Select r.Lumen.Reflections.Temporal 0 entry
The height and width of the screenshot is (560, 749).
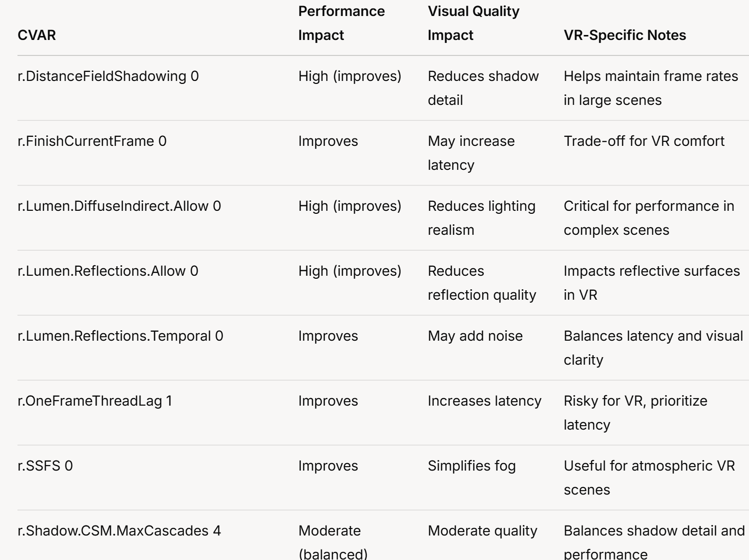[x=120, y=336]
